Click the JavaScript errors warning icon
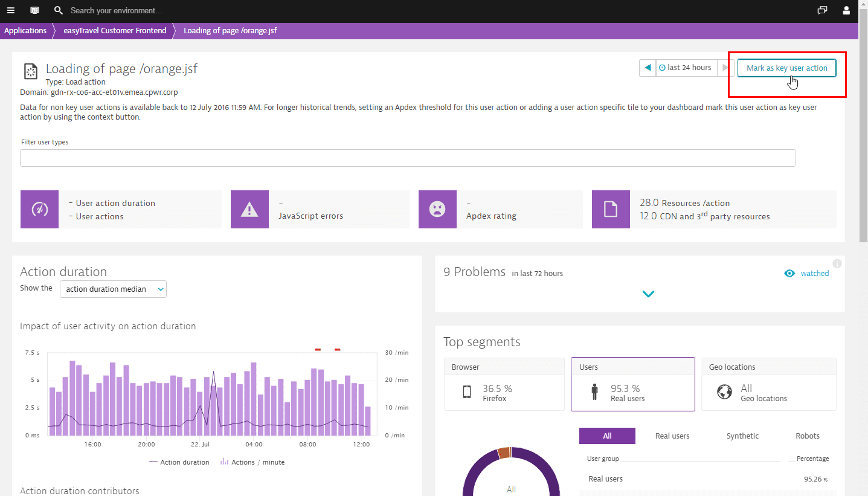 click(249, 210)
